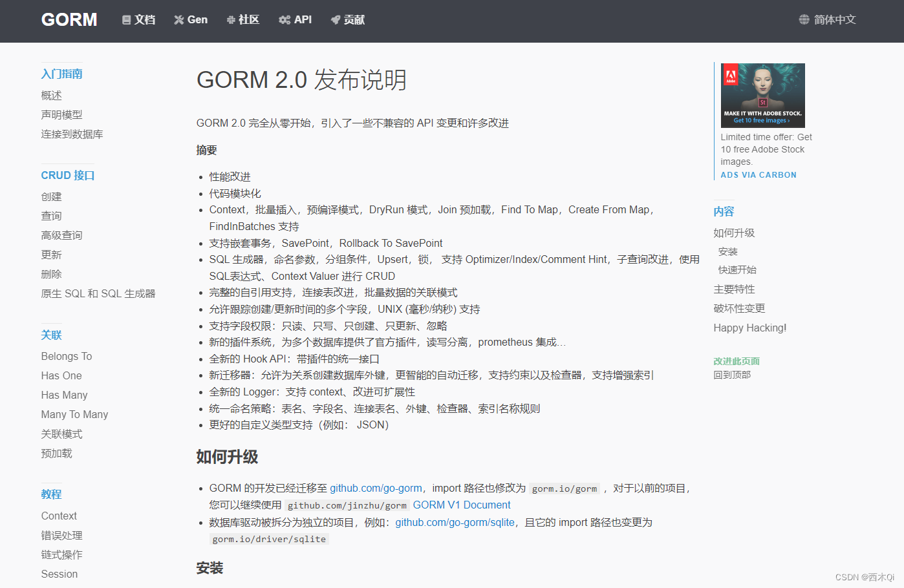
Task: Click 回到顶部 in the right sidebar
Action: click(x=732, y=375)
